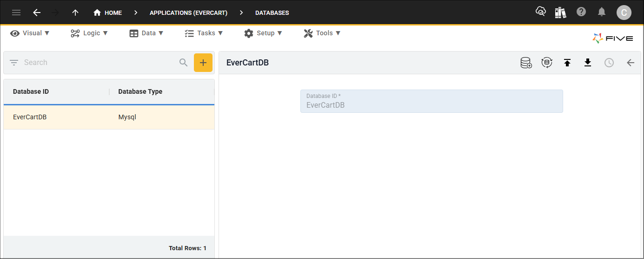Open the documentation books icon

pos(560,13)
